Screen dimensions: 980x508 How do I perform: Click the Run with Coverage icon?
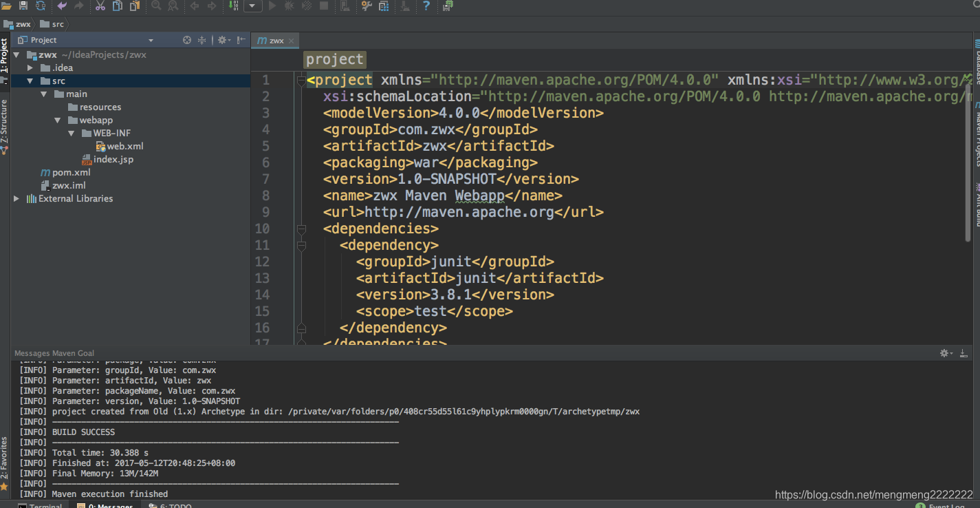[307, 6]
